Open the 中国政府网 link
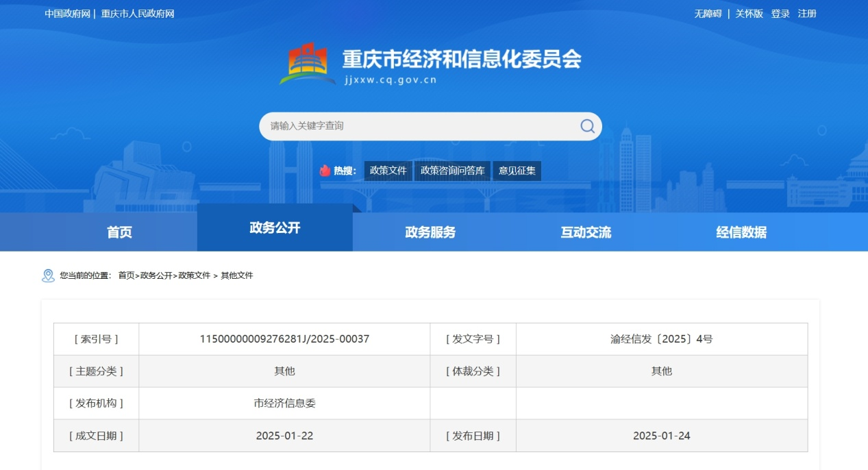This screenshot has height=470, width=868. (68, 14)
